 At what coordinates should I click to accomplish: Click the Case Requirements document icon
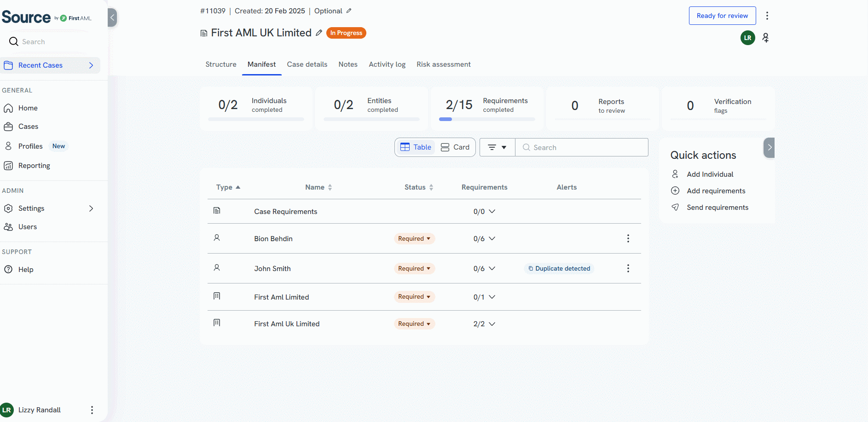coord(217,210)
